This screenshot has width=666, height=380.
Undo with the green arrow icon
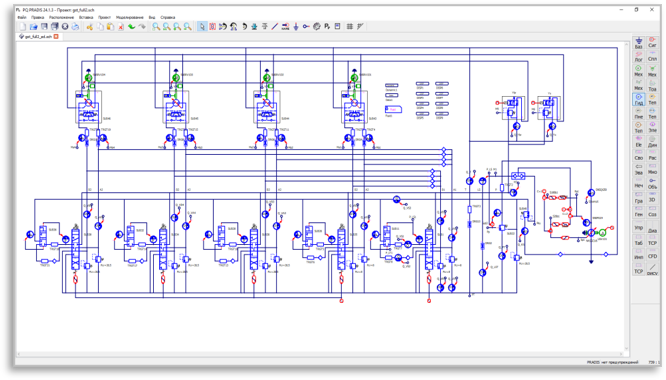(x=131, y=26)
